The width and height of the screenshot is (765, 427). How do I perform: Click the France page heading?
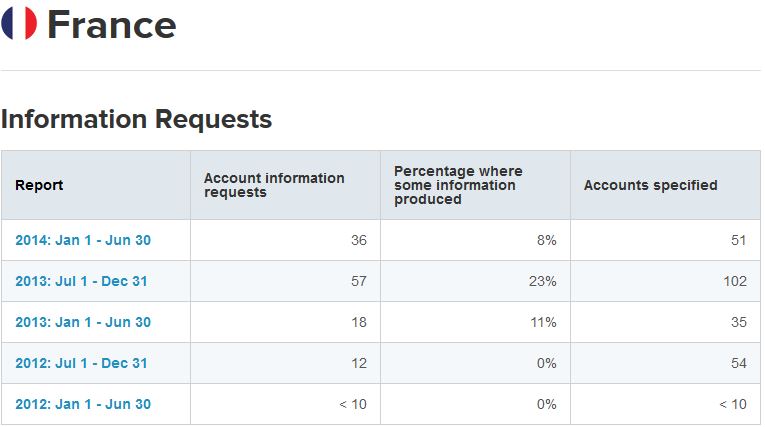tap(111, 25)
